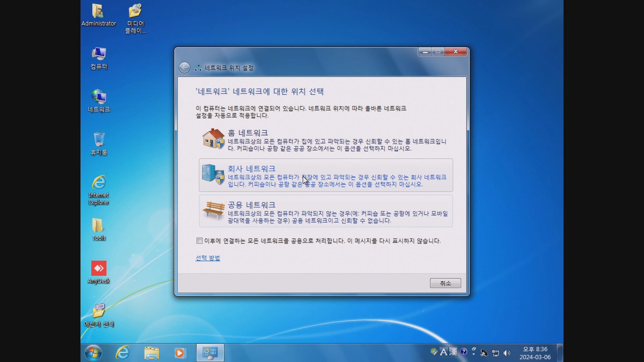Click the network location taskbar button
Viewport: 644px width, 362px height.
tap(210, 353)
